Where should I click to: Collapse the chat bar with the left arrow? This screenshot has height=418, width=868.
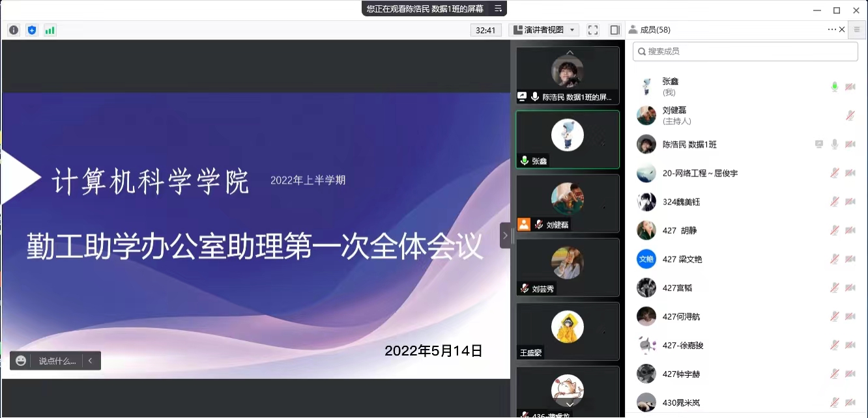click(91, 361)
